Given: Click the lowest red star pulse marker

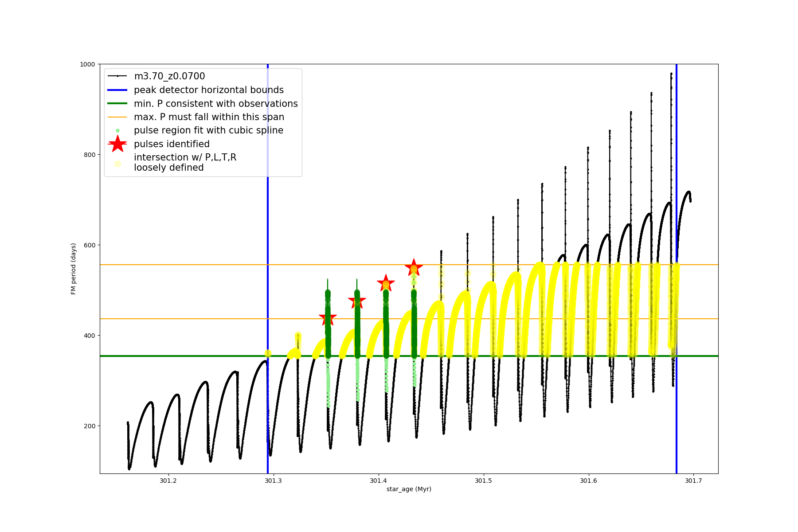Looking at the screenshot, I should point(328,318).
